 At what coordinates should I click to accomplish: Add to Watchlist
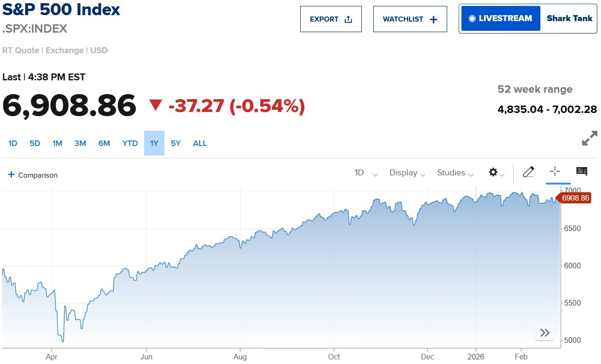(x=410, y=19)
